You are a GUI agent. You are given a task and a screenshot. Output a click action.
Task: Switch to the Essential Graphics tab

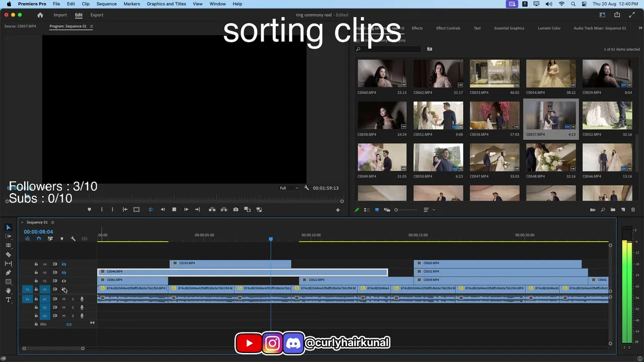click(x=509, y=28)
